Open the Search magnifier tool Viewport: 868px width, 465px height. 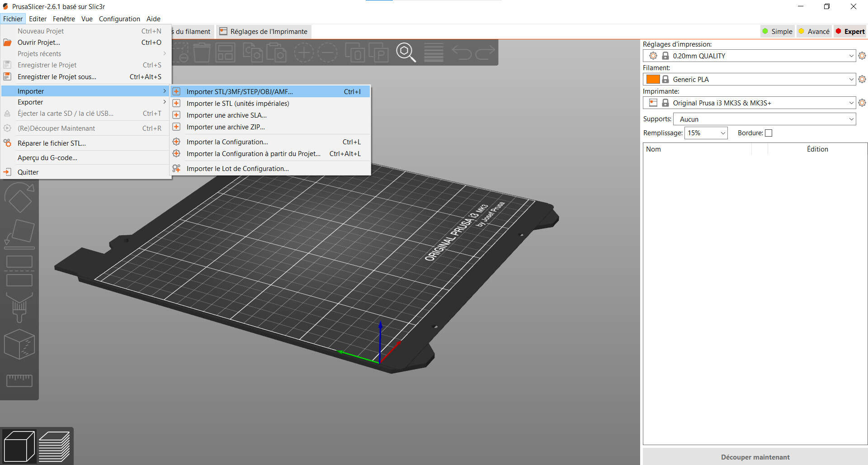406,52
